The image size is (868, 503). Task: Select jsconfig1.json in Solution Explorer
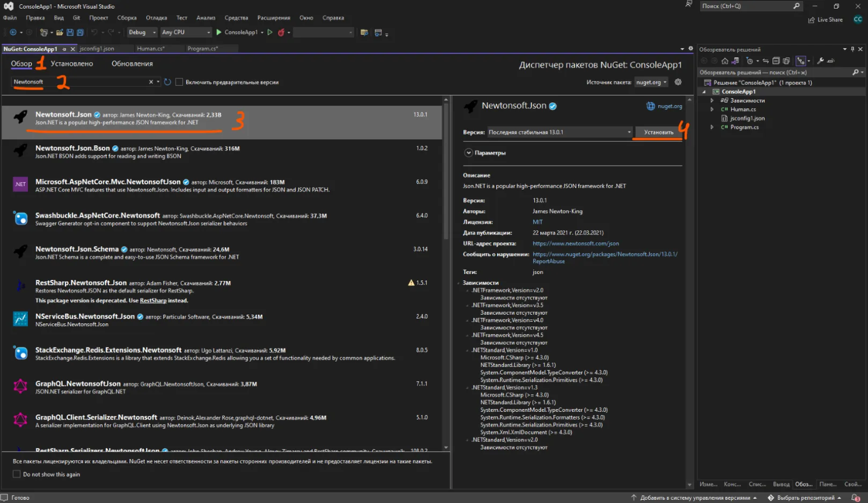(x=747, y=119)
